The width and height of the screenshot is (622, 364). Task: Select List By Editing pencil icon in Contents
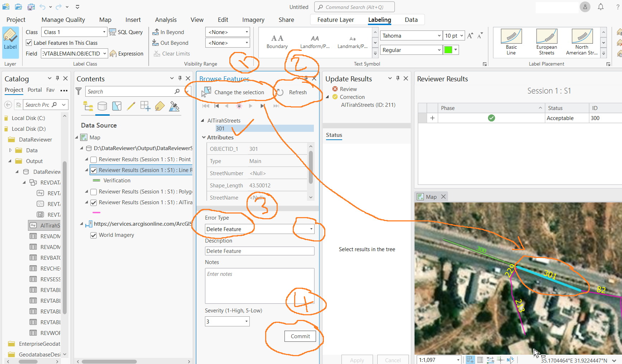(131, 106)
